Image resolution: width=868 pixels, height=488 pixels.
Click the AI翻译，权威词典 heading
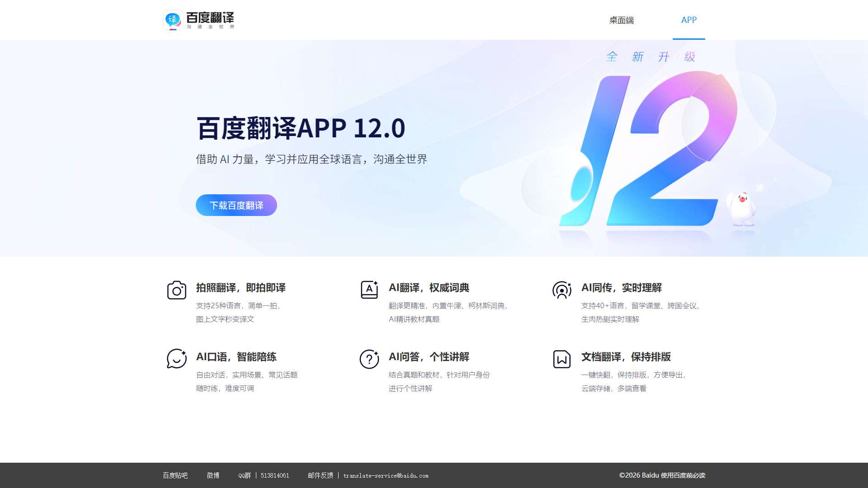click(x=429, y=288)
